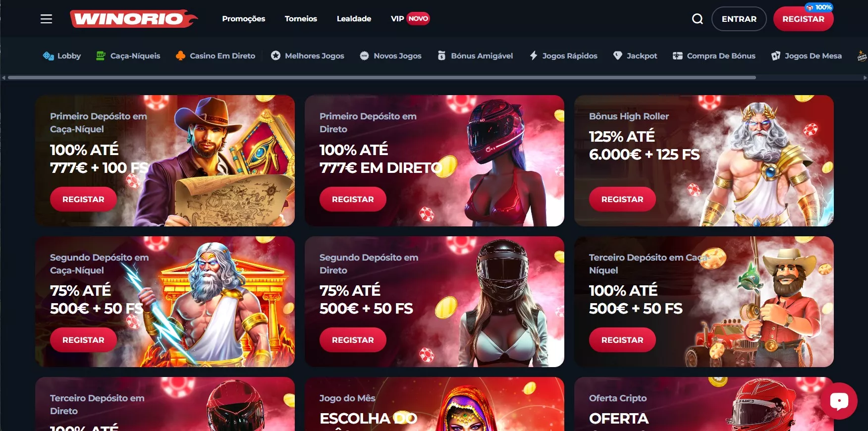
Task: Click the Casino Em Direto icon
Action: [180, 56]
